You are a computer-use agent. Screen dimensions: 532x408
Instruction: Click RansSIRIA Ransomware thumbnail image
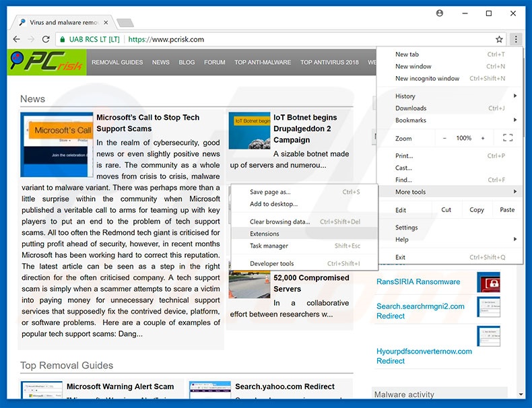click(x=489, y=282)
